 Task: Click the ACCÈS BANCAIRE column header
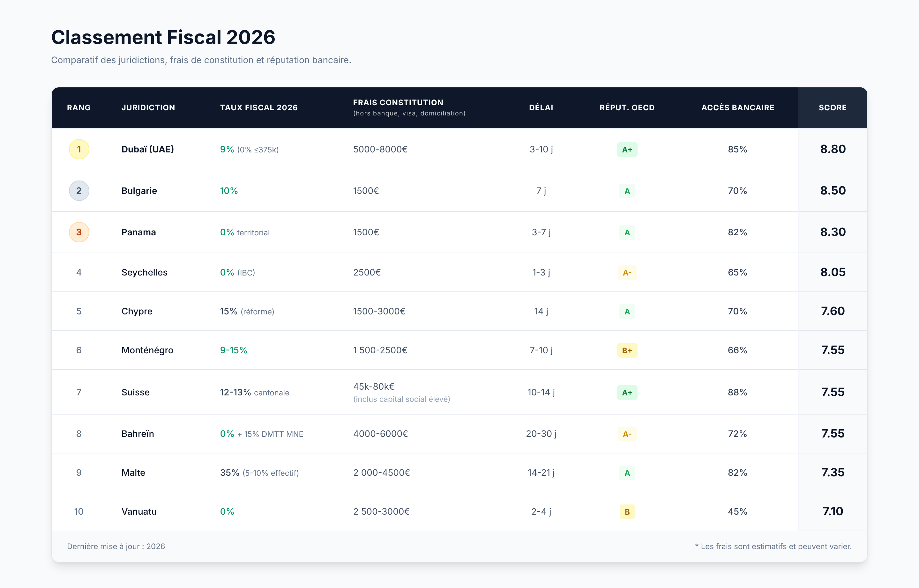tap(737, 108)
